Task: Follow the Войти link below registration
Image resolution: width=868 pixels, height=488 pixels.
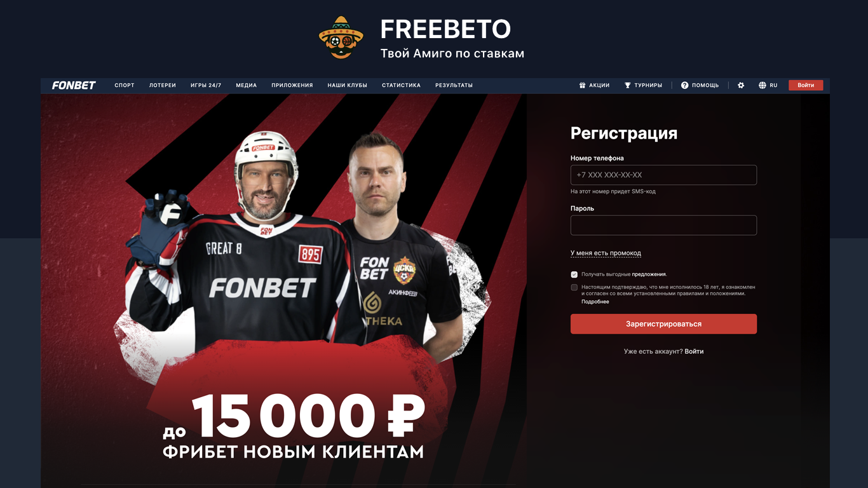Action: (694, 351)
